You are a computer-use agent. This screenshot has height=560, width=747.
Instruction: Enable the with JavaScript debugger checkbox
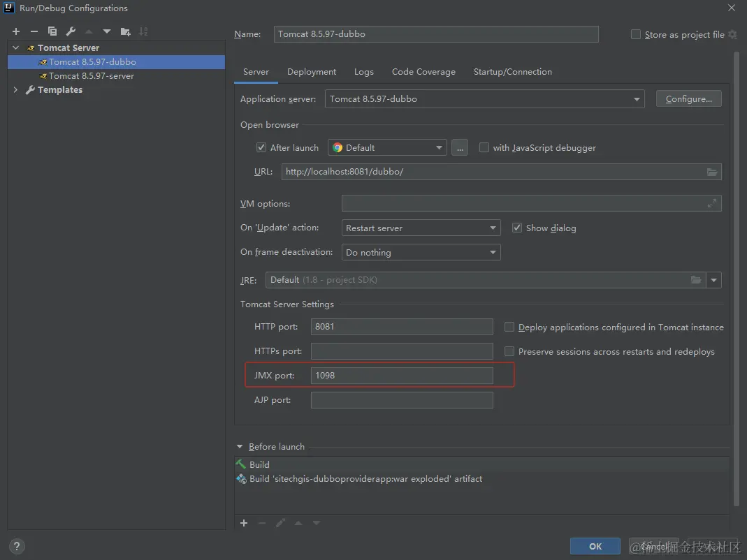click(484, 147)
